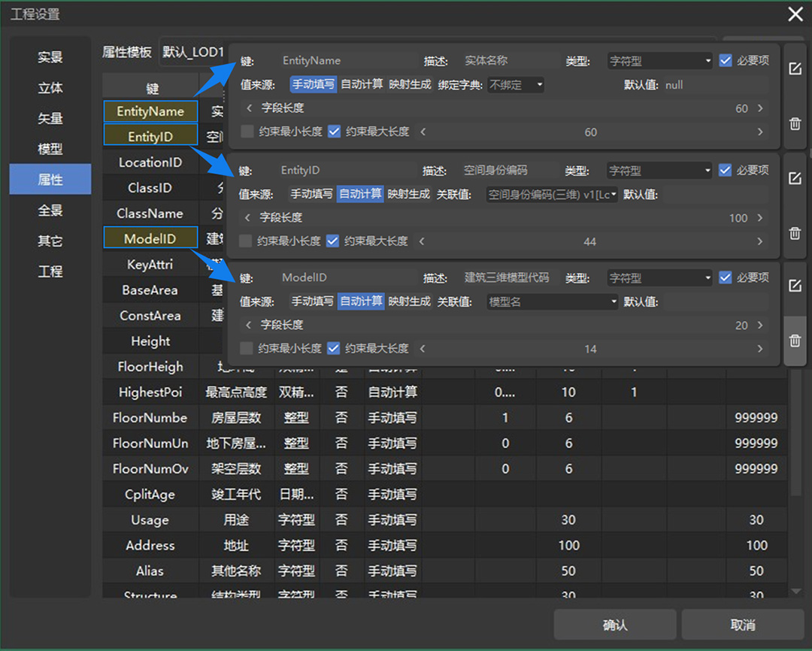Open 类型 dropdown for EntityName
This screenshot has width=812, height=651.
(660, 61)
